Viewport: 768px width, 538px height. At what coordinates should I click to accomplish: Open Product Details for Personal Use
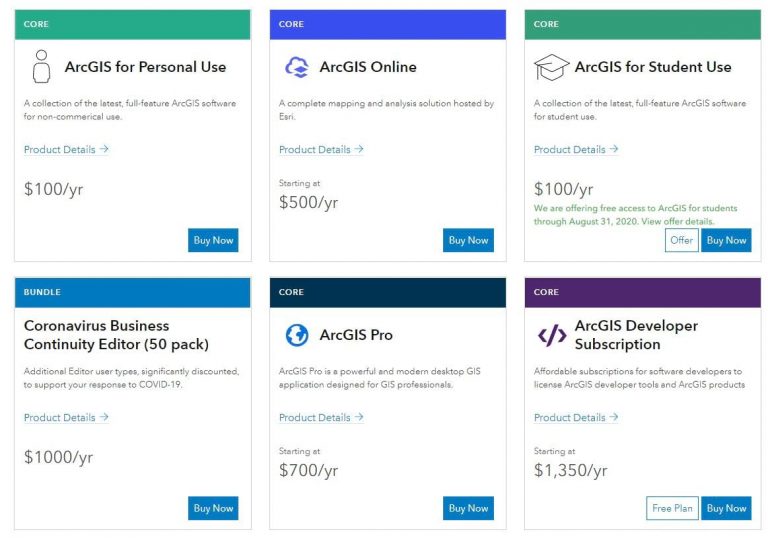66,150
